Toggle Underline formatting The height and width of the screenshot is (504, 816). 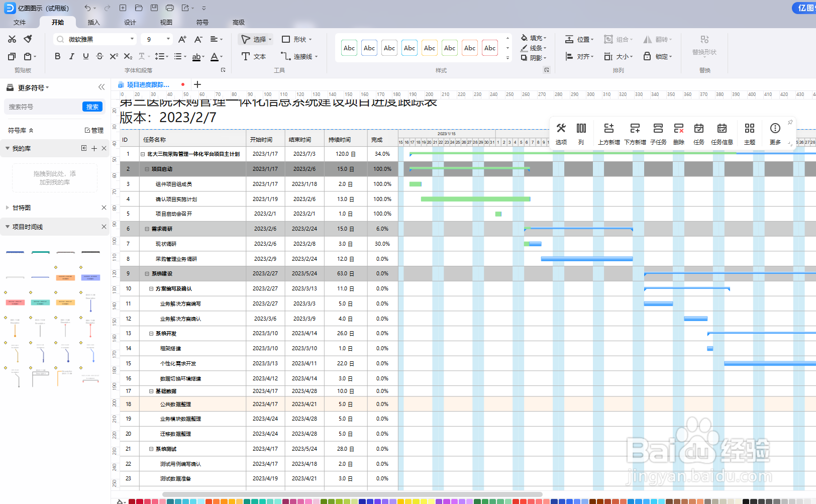pyautogui.click(x=85, y=56)
